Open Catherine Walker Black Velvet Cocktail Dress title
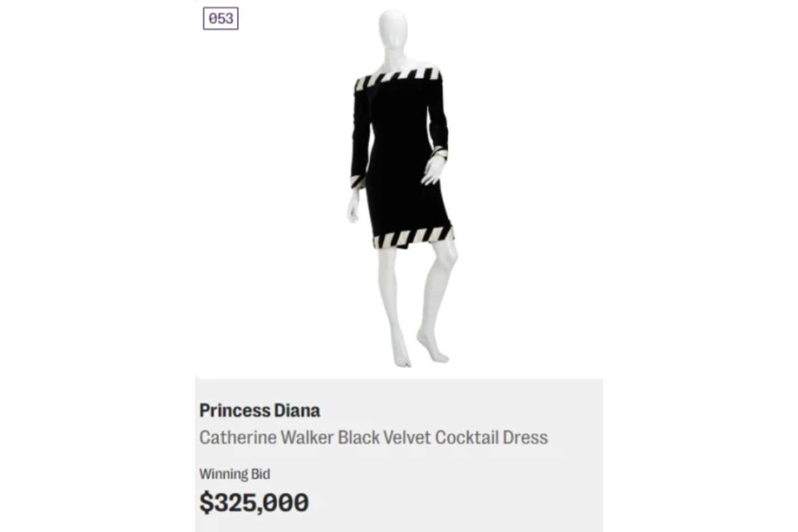The height and width of the screenshot is (532, 798). 373,438
